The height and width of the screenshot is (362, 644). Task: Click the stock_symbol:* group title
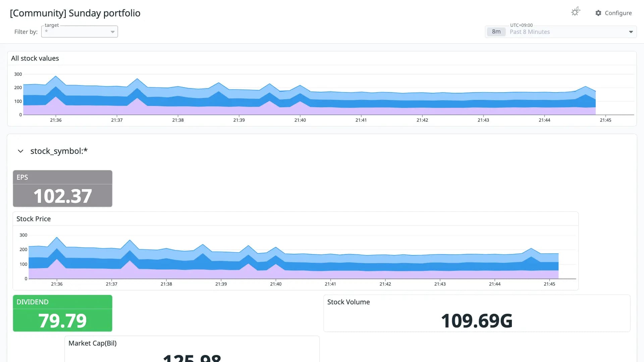click(59, 151)
